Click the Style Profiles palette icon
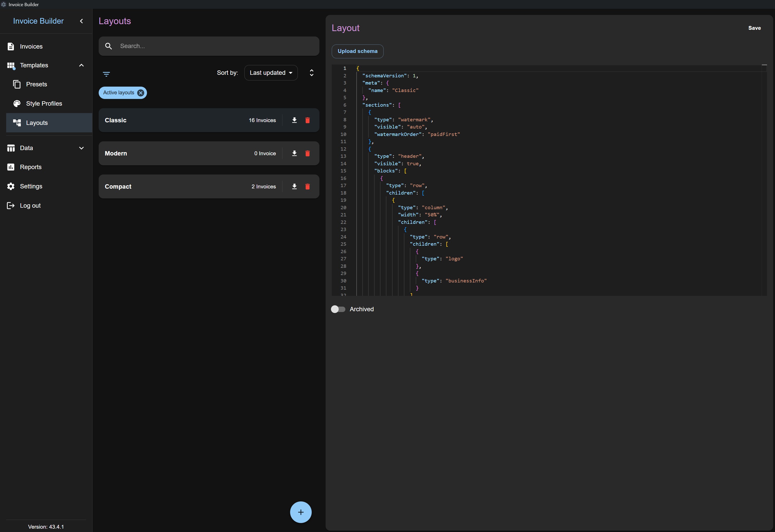This screenshot has width=775, height=532. point(17,103)
